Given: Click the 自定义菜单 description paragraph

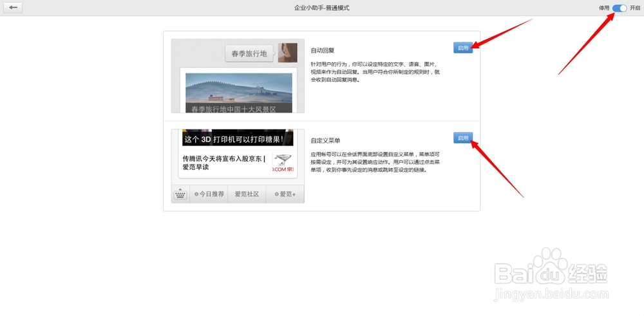Looking at the screenshot, I should pos(376,162).
